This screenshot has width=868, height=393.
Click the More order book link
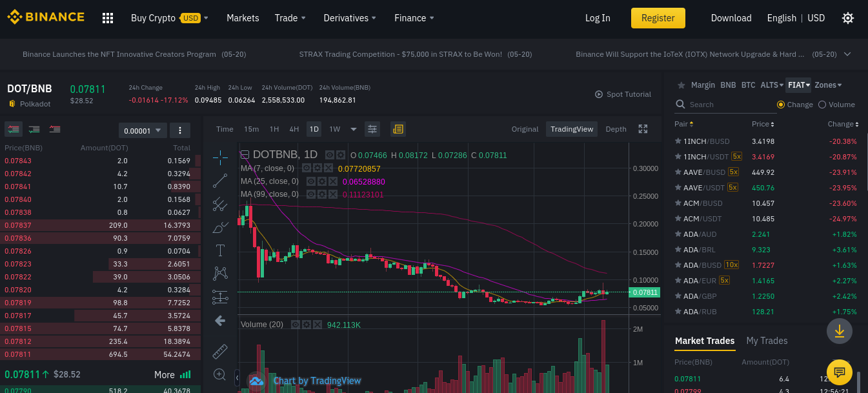click(172, 374)
